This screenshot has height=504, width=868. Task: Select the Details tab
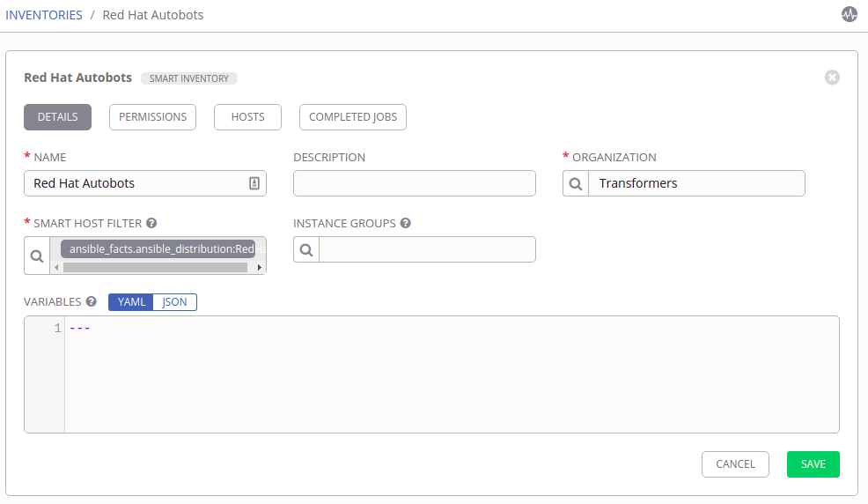57,117
